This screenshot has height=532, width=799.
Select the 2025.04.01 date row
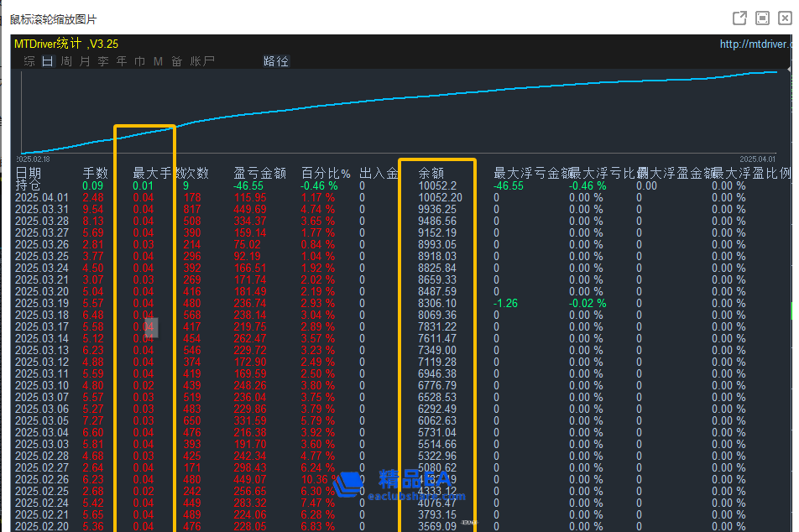[42, 198]
